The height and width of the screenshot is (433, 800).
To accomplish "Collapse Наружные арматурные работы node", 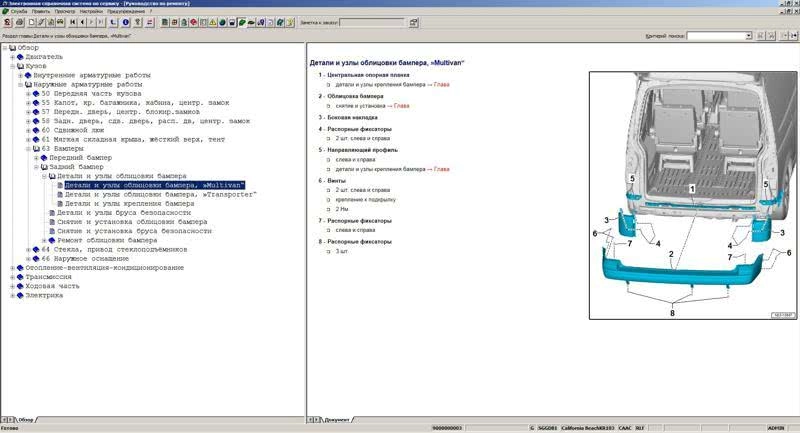I will (20, 85).
